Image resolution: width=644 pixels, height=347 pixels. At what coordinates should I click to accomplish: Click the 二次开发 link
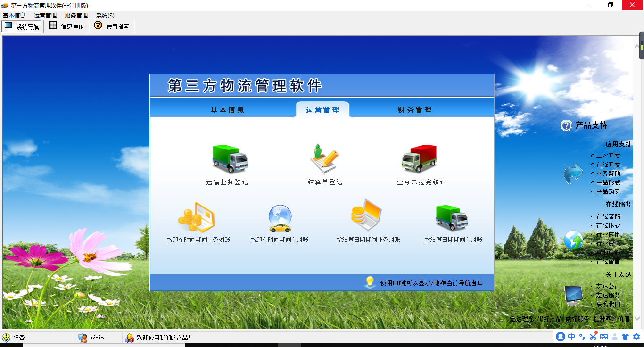click(x=608, y=156)
